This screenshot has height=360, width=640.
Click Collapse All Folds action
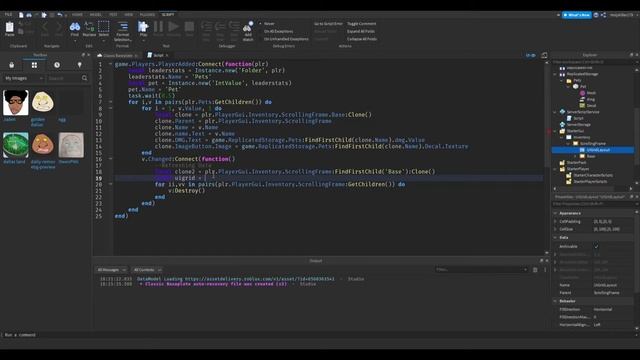[x=362, y=39]
